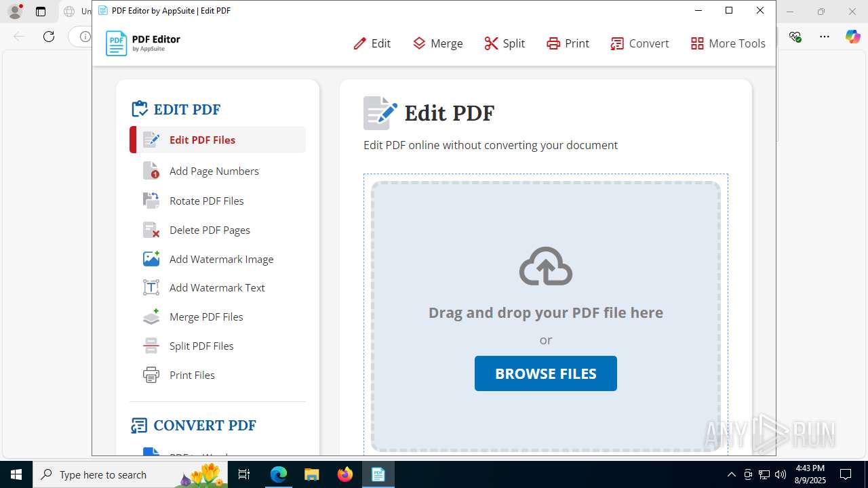The height and width of the screenshot is (488, 868).
Task: Open the More Tools menu label
Action: point(737,43)
